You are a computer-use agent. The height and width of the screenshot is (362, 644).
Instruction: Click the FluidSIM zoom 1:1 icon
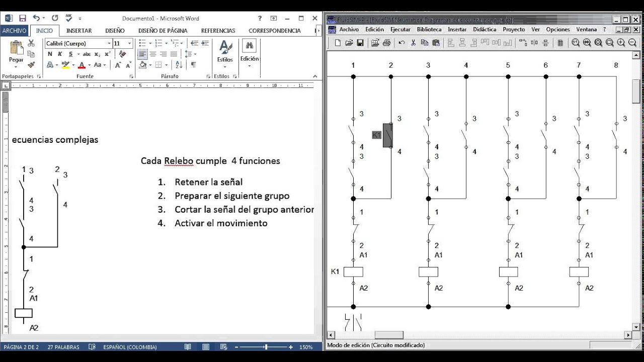point(576,43)
